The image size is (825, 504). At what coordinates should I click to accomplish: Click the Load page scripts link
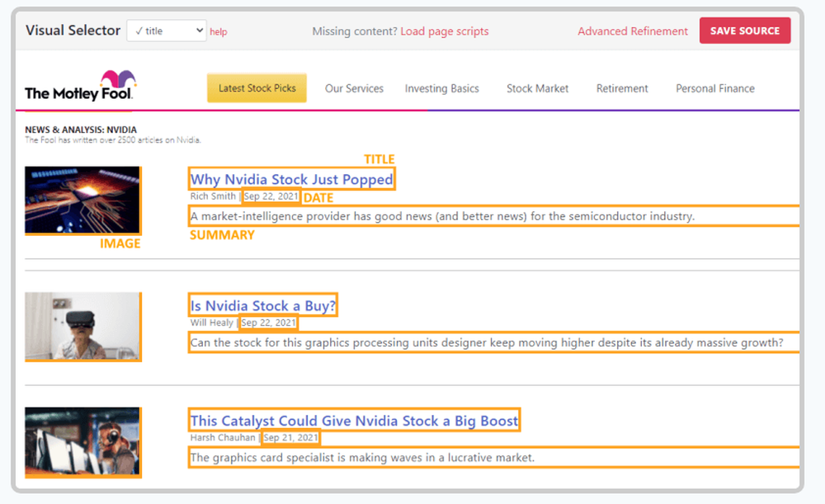445,31
